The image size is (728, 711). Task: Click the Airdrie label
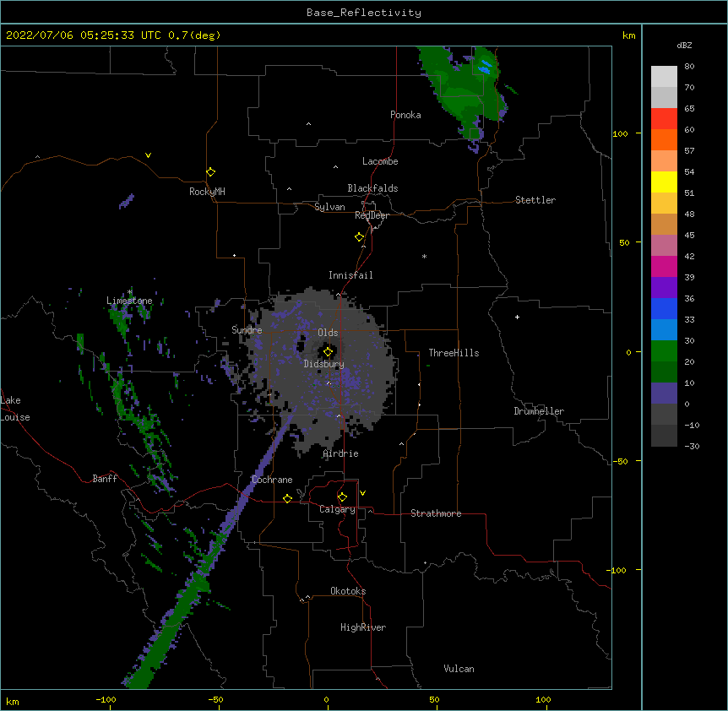point(341,453)
